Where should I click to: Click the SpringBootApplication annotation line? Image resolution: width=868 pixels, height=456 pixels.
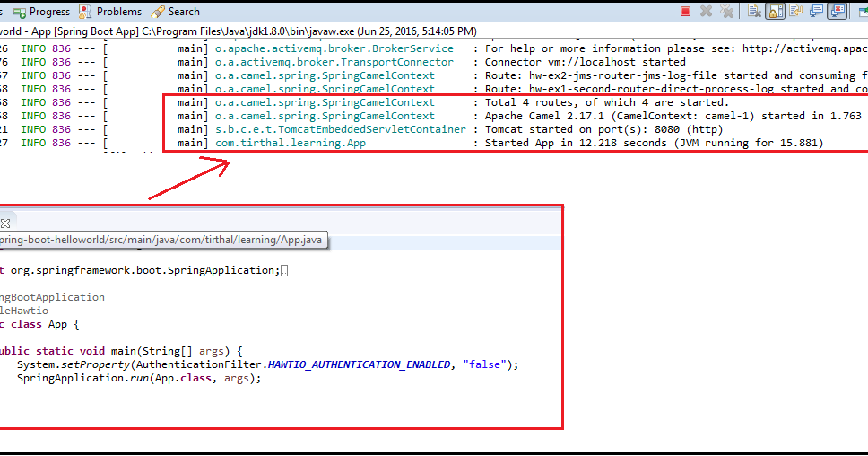tap(53, 297)
